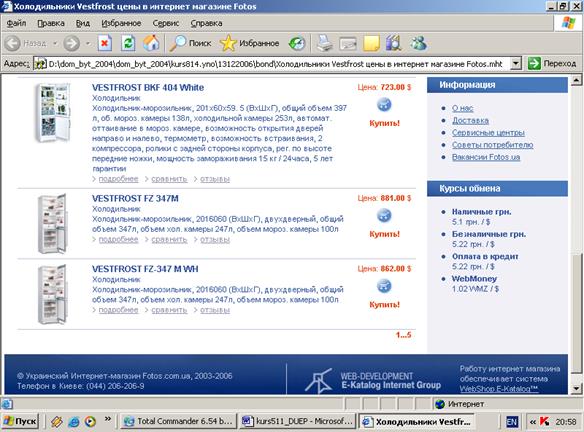The width and height of the screenshot is (584, 432).
Task: Open the Избранное menu in menu bar
Action: click(x=121, y=23)
